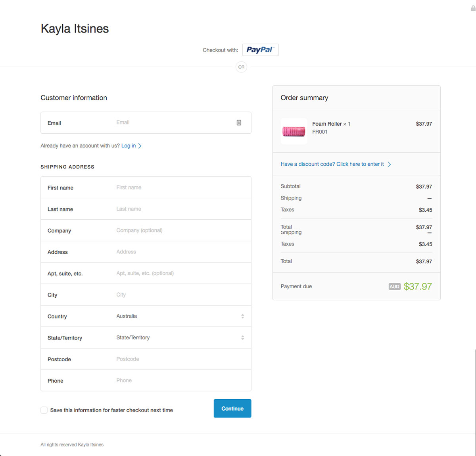Focus the Last name input field
This screenshot has height=456, width=476.
point(146,209)
